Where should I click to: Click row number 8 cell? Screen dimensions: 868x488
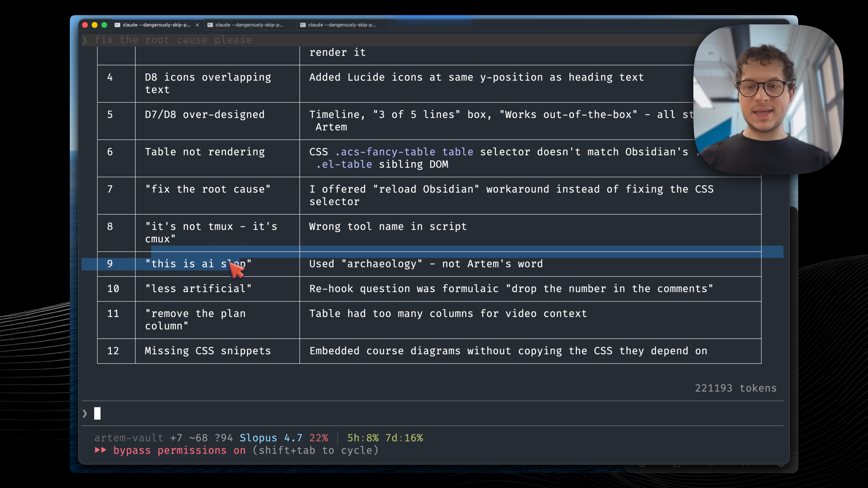(116, 233)
